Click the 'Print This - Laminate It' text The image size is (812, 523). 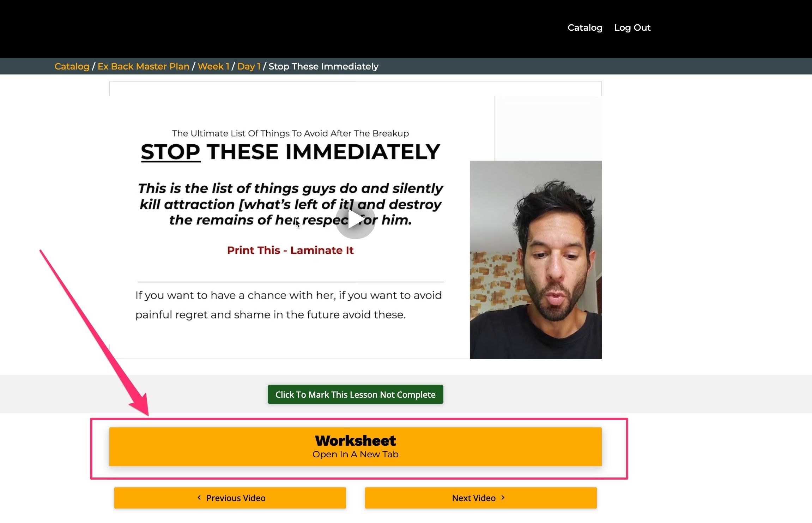point(290,250)
